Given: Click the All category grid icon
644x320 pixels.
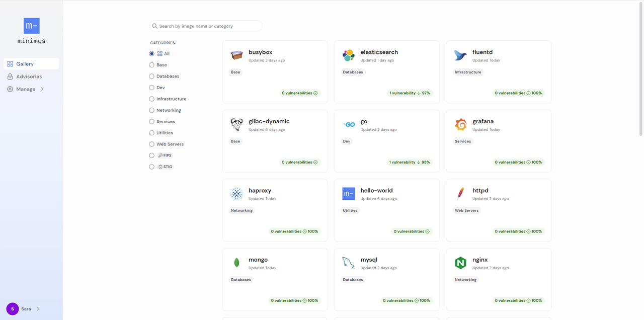Looking at the screenshot, I should (x=160, y=53).
